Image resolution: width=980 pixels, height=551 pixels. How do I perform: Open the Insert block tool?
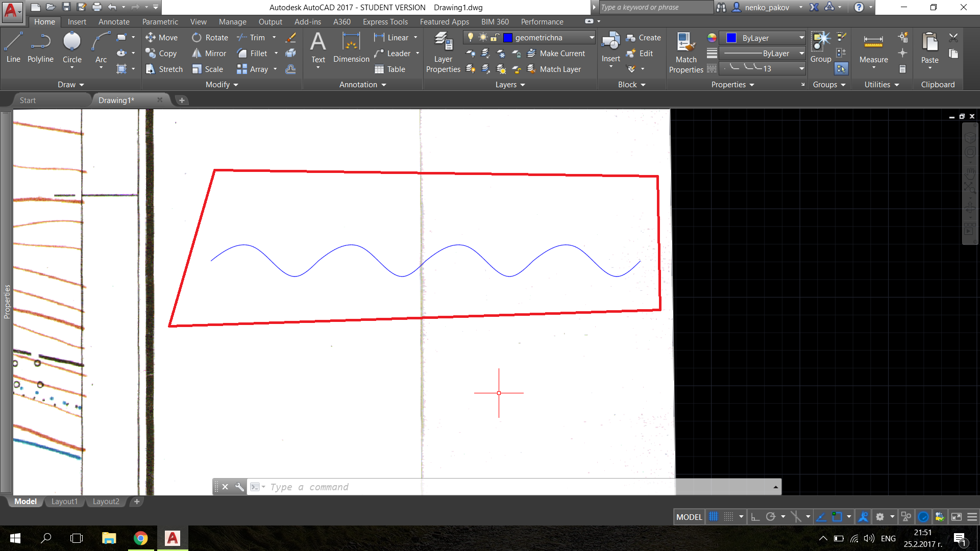click(x=611, y=47)
